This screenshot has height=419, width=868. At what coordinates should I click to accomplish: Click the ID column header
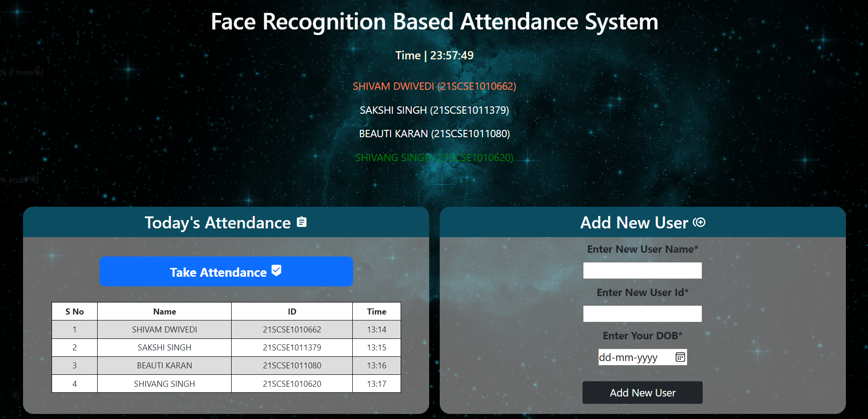point(292,312)
